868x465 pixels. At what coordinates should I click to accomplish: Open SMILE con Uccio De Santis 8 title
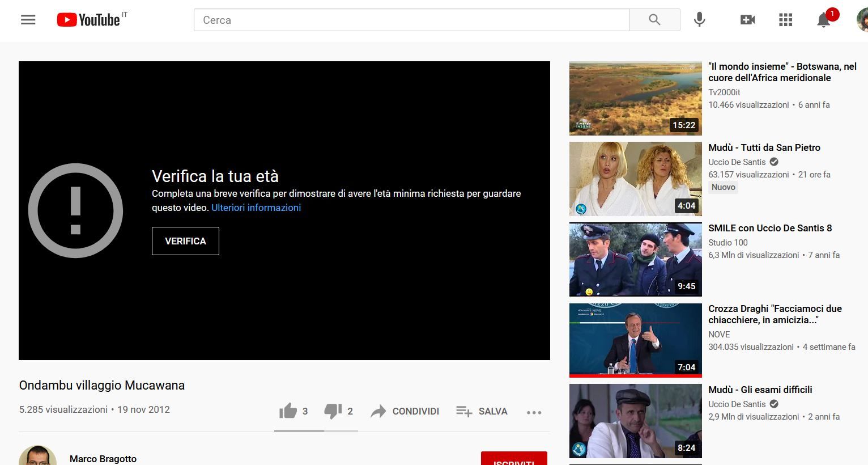pyautogui.click(x=770, y=228)
